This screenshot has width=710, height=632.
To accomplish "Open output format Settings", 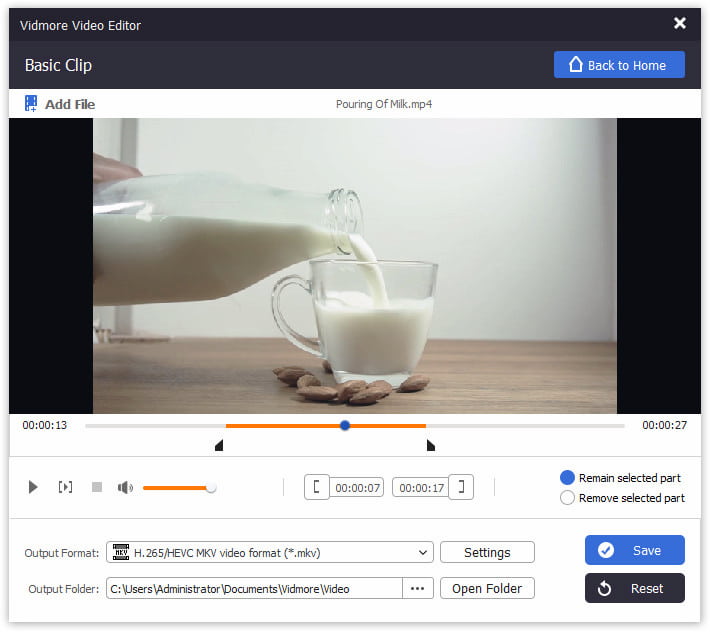I will 487,552.
